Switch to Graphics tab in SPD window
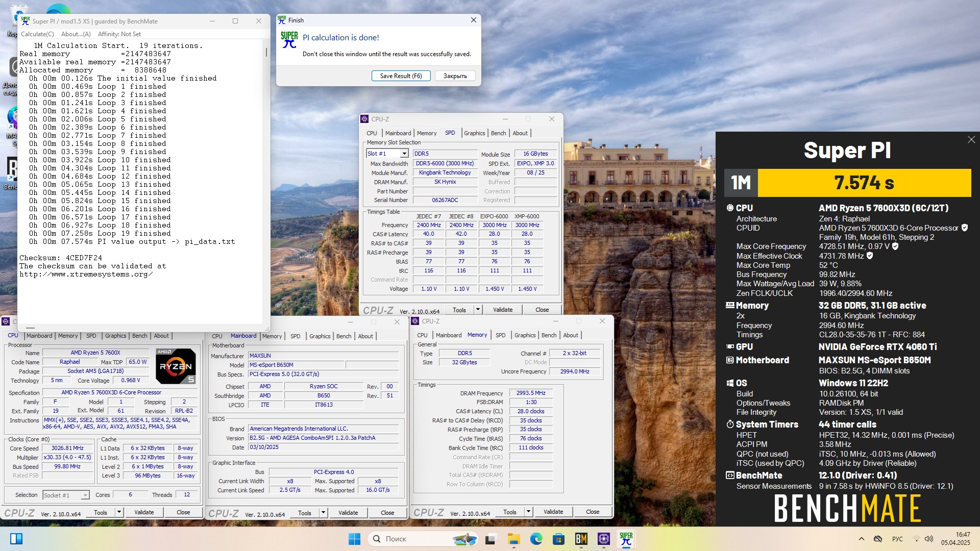Image resolution: width=980 pixels, height=551 pixels. click(x=475, y=133)
